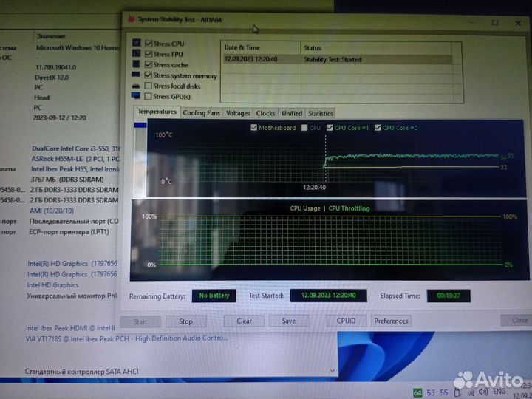Uncheck the Stress cache checkbox
Image resolution: width=532 pixels, height=399 pixels.
pyautogui.click(x=149, y=64)
